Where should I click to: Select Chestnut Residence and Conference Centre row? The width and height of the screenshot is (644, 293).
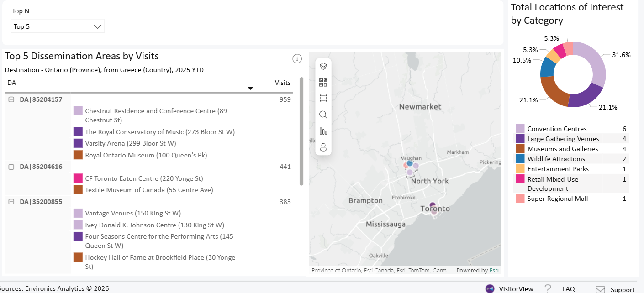pyautogui.click(x=155, y=115)
